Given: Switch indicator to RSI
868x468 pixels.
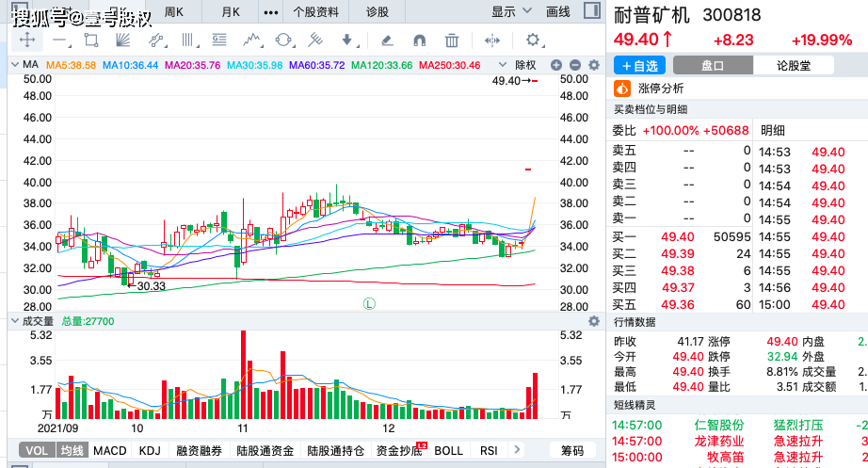Looking at the screenshot, I should (489, 450).
